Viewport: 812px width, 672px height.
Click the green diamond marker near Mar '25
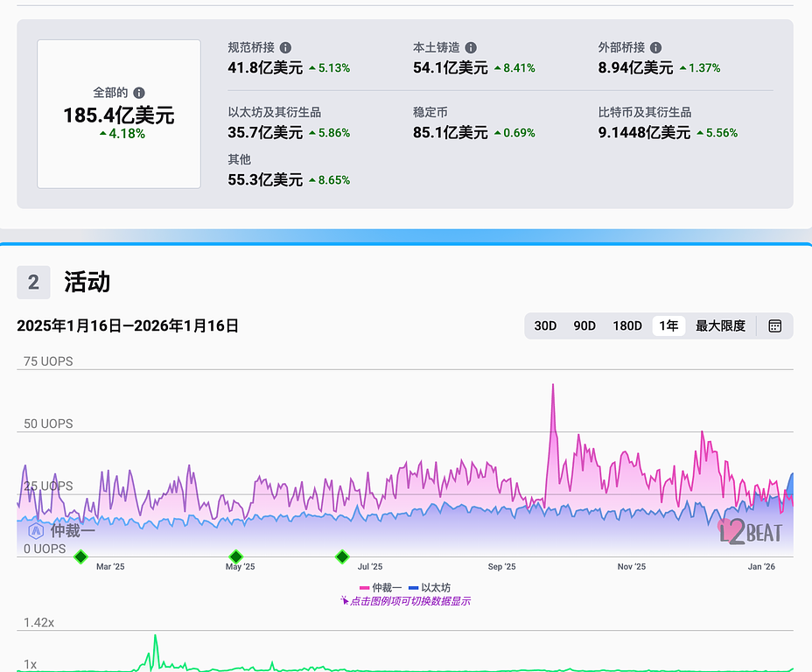pos(80,556)
